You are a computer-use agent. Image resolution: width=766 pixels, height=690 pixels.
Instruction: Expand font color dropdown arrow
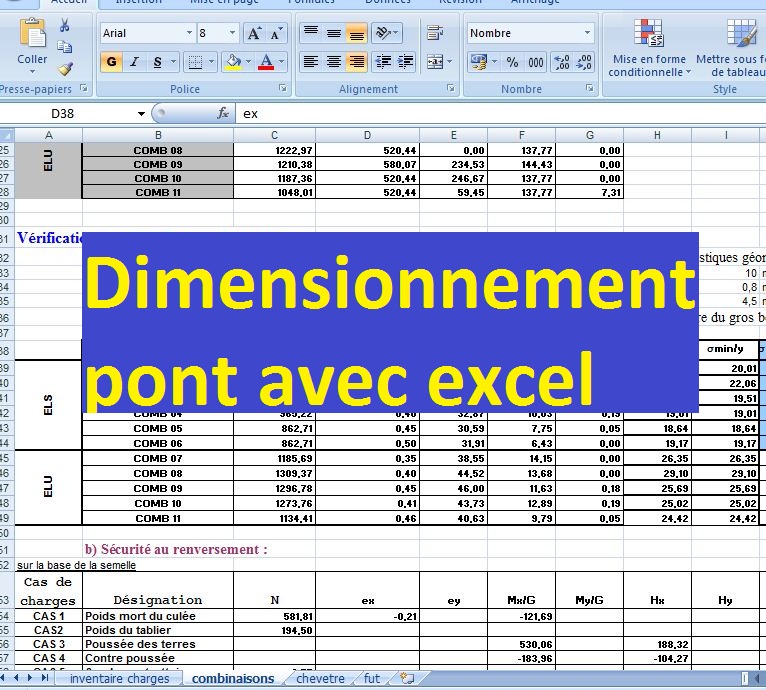[281, 62]
